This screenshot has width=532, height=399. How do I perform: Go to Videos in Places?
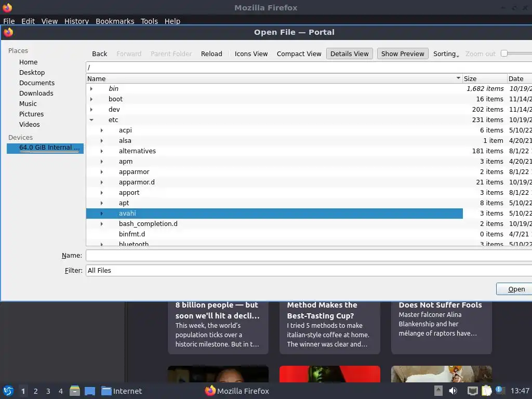click(x=29, y=125)
